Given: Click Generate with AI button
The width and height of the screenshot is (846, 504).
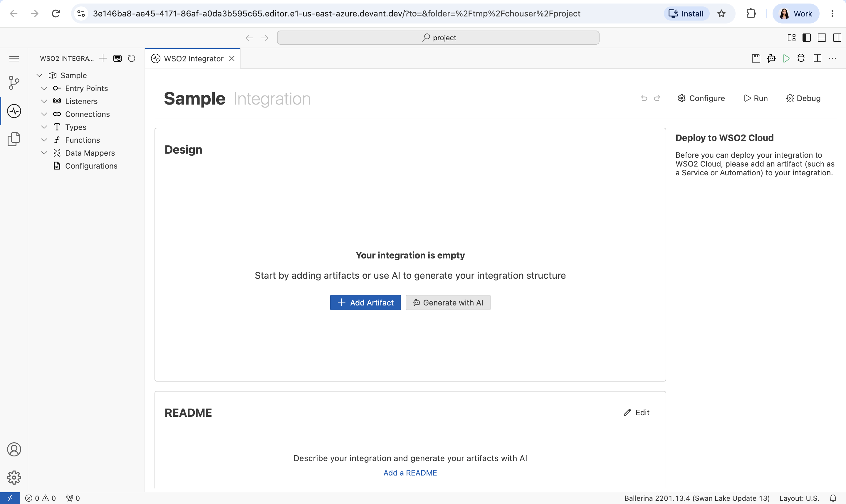Looking at the screenshot, I should coord(448,303).
